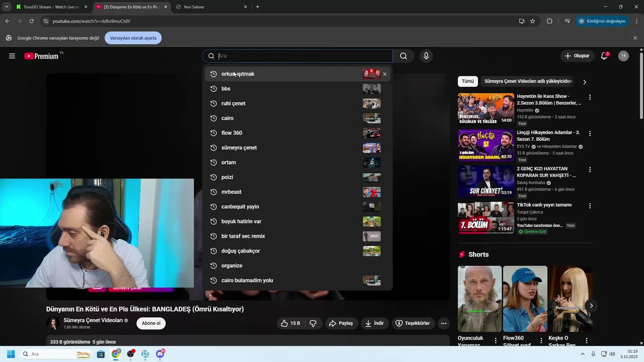Choose 'bbs' search suggestion
The height and width of the screenshot is (362, 644).
(x=298, y=88)
